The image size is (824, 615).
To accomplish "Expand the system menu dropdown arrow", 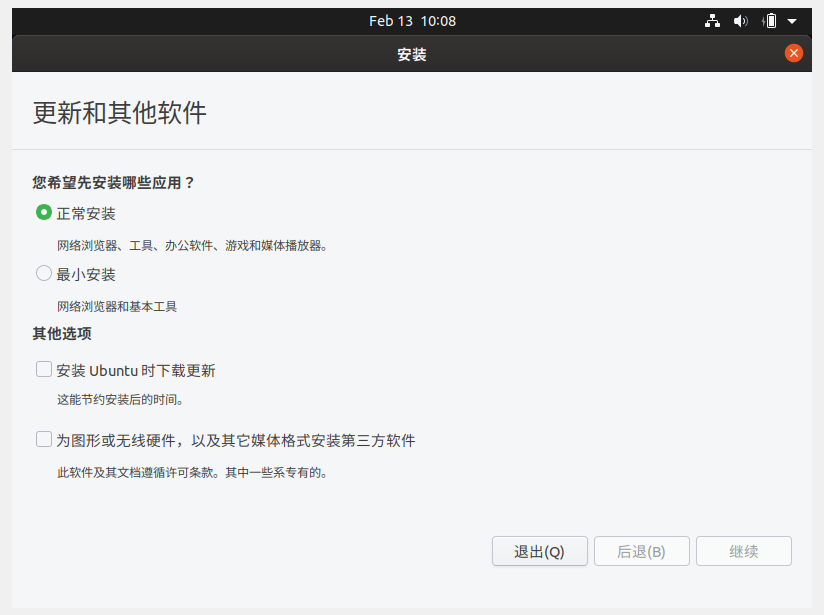I will point(792,22).
